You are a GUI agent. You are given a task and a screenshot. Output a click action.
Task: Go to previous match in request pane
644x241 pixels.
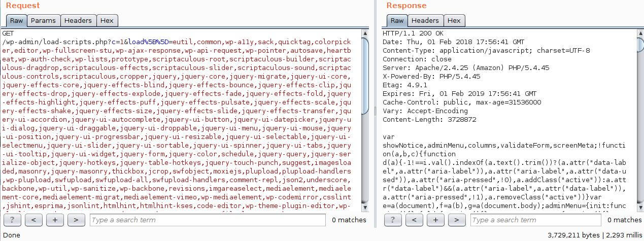[x=33, y=220]
